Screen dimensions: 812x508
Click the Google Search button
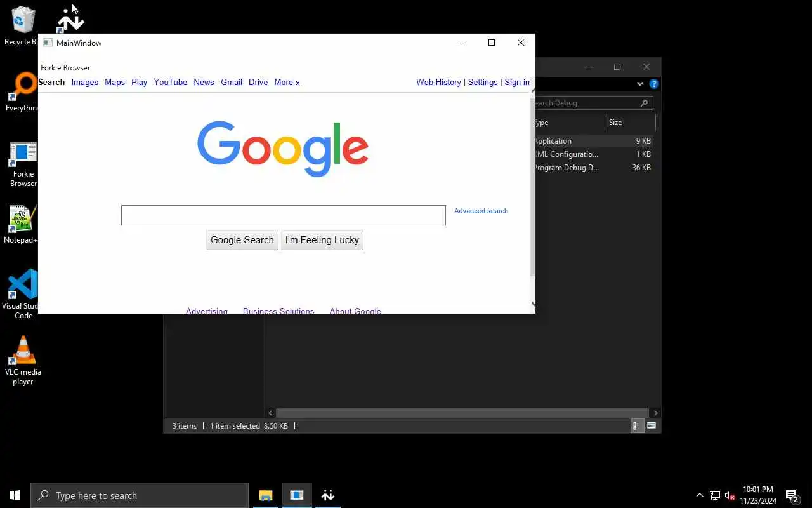pos(242,240)
